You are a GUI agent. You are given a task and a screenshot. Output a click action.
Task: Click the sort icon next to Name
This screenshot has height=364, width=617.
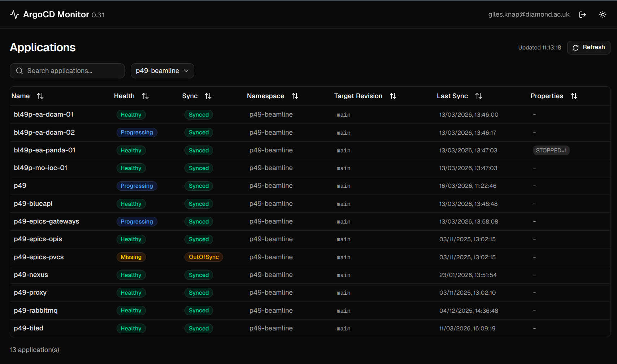tap(40, 96)
